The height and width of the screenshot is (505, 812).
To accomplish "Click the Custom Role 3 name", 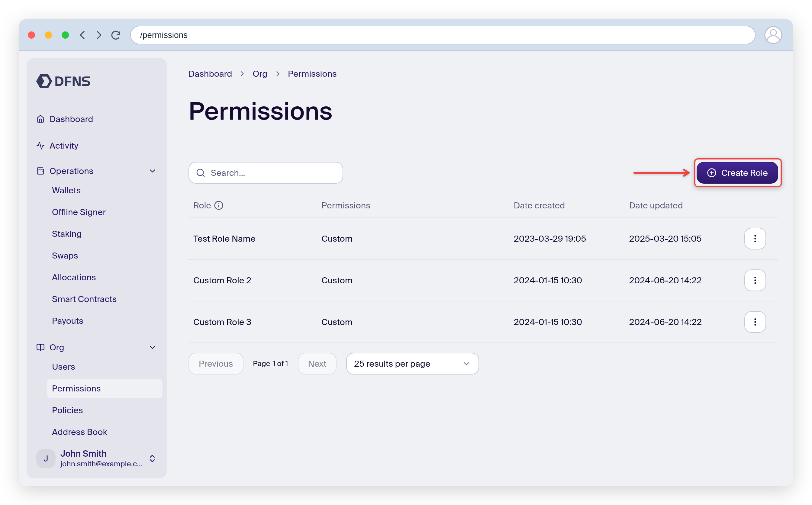I will 222,322.
